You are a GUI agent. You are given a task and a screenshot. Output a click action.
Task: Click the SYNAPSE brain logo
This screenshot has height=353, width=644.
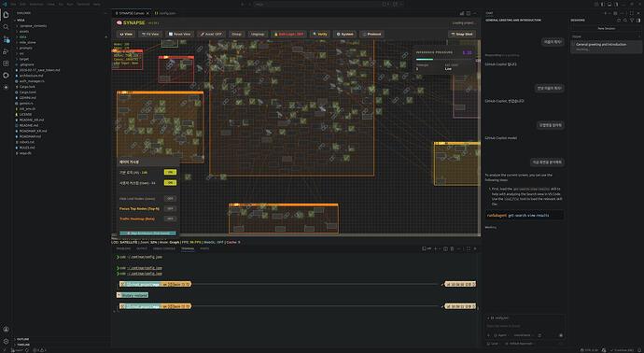point(119,23)
